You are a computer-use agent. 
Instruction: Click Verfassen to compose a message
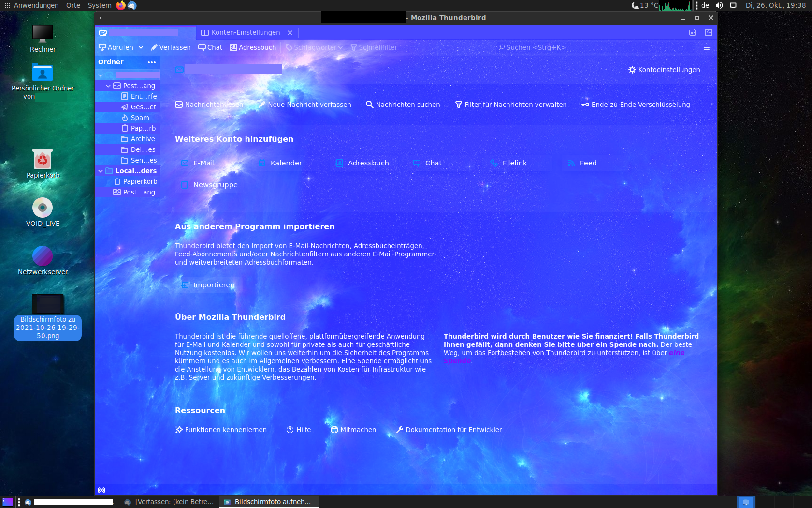coord(171,47)
